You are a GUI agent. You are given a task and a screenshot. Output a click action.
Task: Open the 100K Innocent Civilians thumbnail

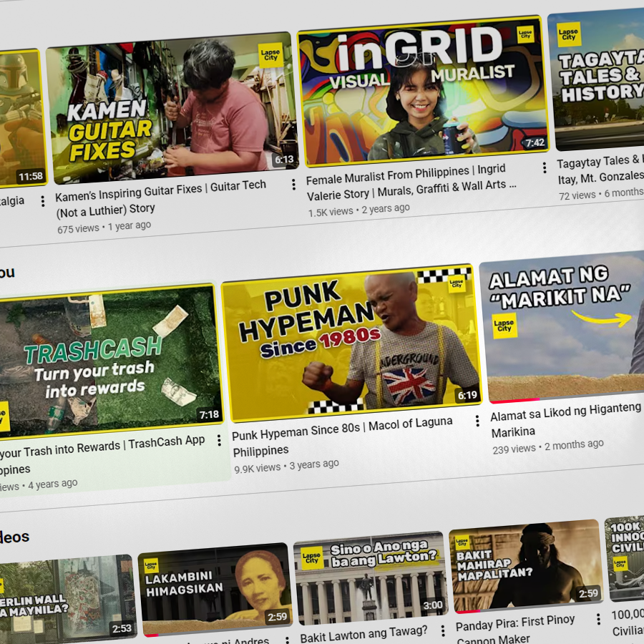click(625, 557)
